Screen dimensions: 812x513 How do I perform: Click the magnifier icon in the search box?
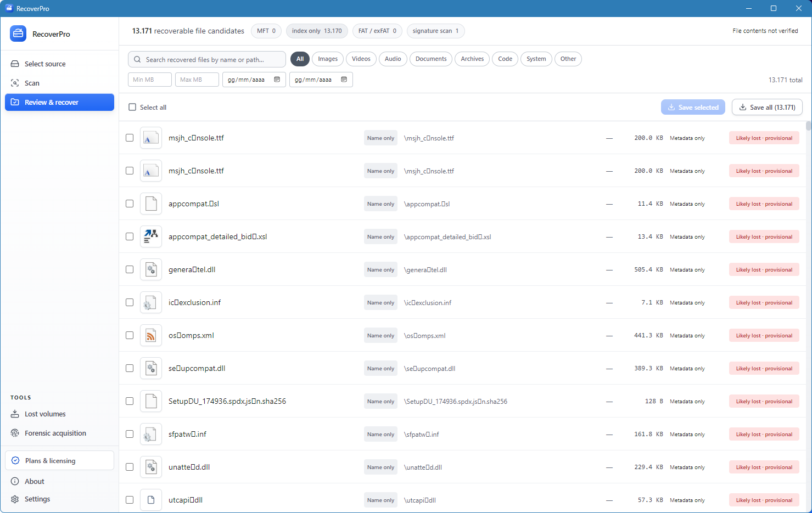click(137, 59)
